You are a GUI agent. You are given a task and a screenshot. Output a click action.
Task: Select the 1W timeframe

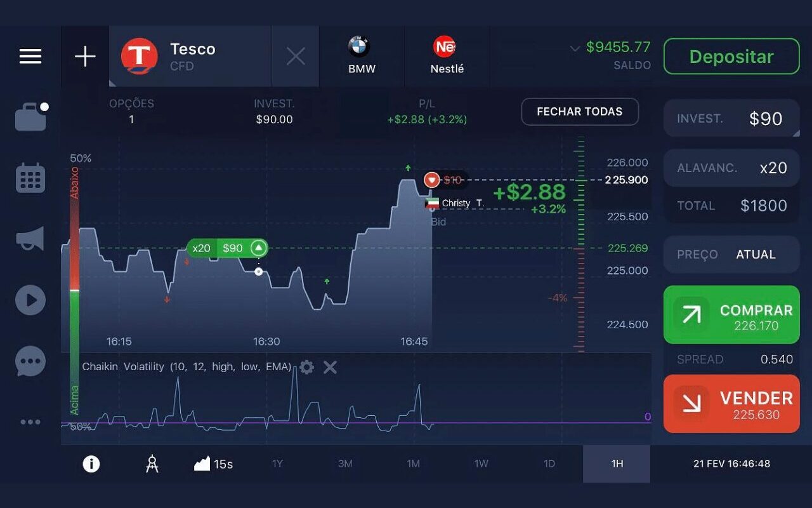coord(481,464)
